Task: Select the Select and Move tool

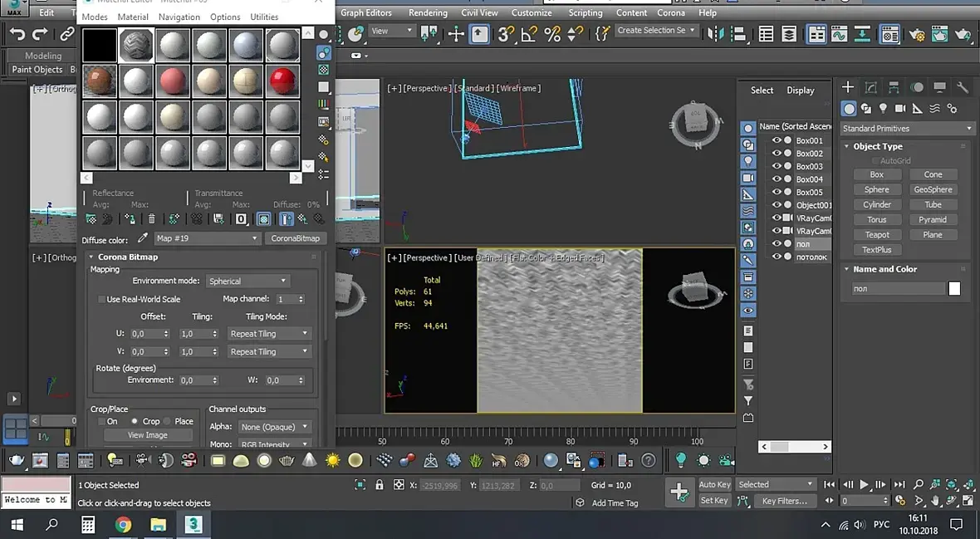Action: [456, 34]
